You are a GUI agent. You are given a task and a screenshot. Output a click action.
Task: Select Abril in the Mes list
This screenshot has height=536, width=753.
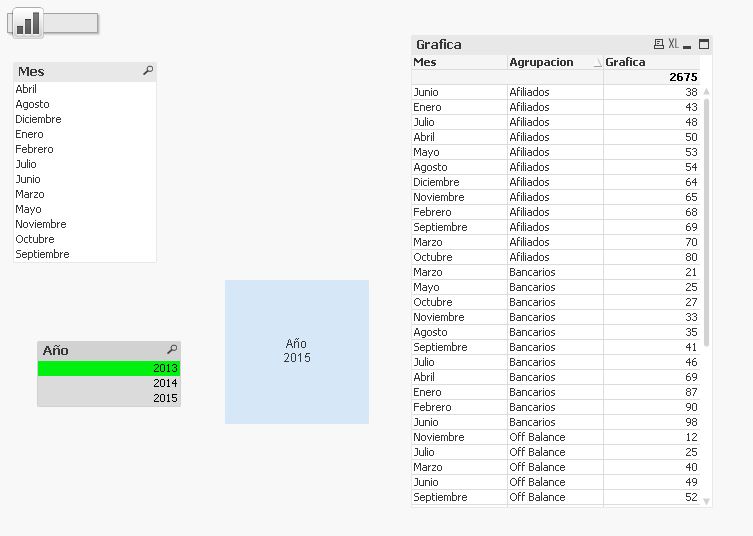(x=26, y=89)
